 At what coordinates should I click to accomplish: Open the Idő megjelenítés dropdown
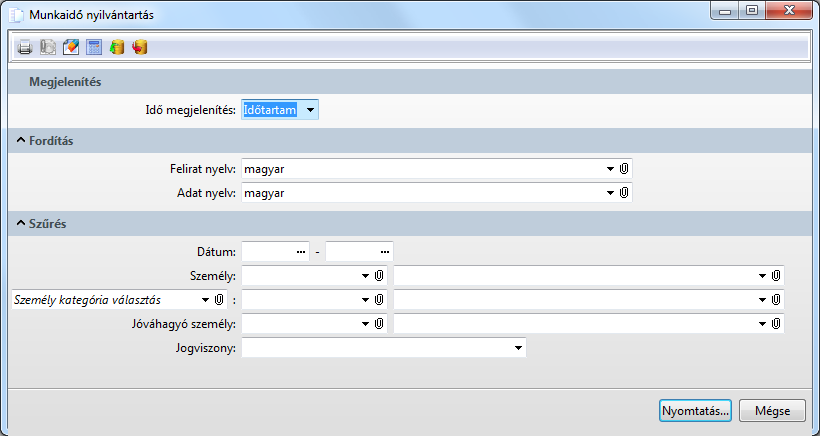[x=310, y=110]
